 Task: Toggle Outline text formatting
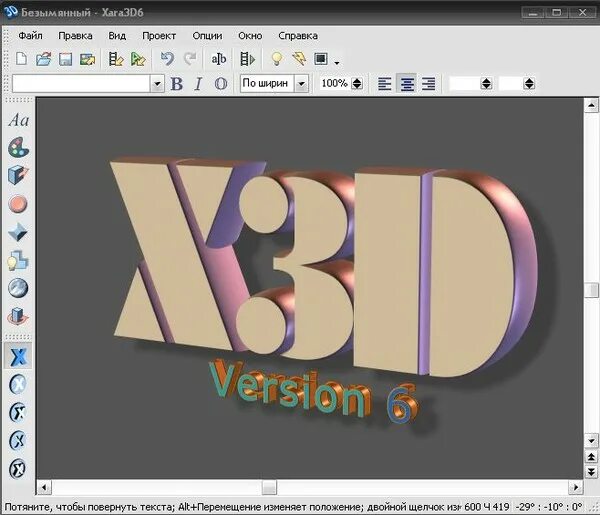pos(221,83)
